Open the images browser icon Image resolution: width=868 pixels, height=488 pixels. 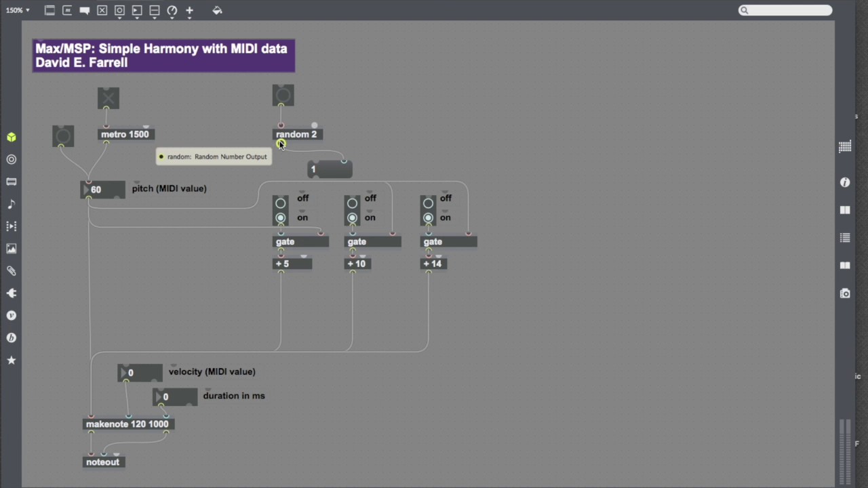12,249
